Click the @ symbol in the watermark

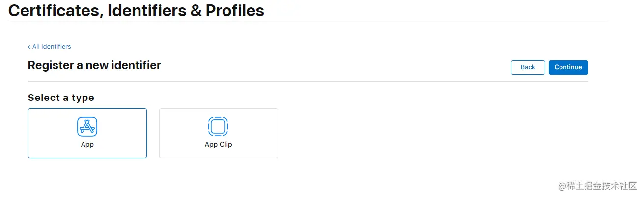pyautogui.click(x=562, y=186)
